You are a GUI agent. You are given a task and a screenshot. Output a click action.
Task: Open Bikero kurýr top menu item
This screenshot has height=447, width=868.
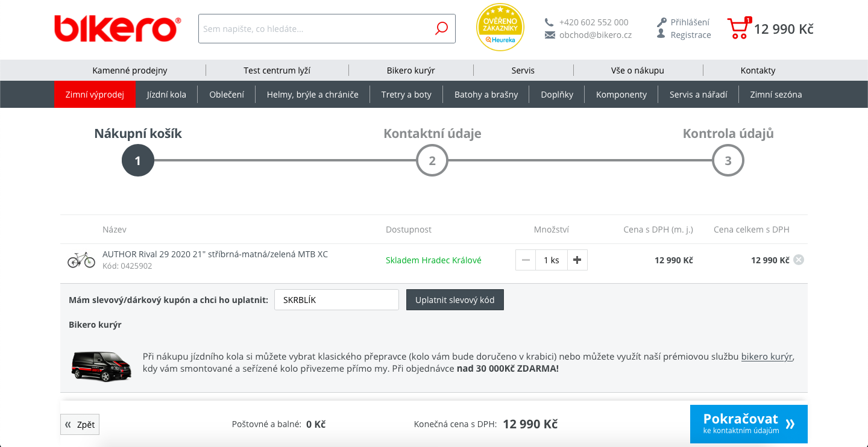[411, 70]
